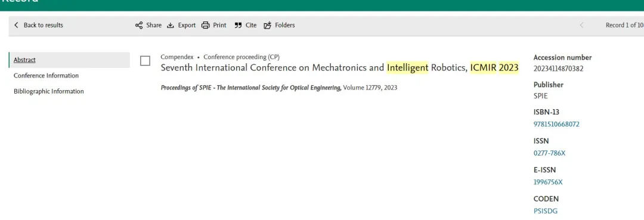Click accession number 20234114870382
Image resolution: width=644 pixels, height=220 pixels.
(x=558, y=69)
